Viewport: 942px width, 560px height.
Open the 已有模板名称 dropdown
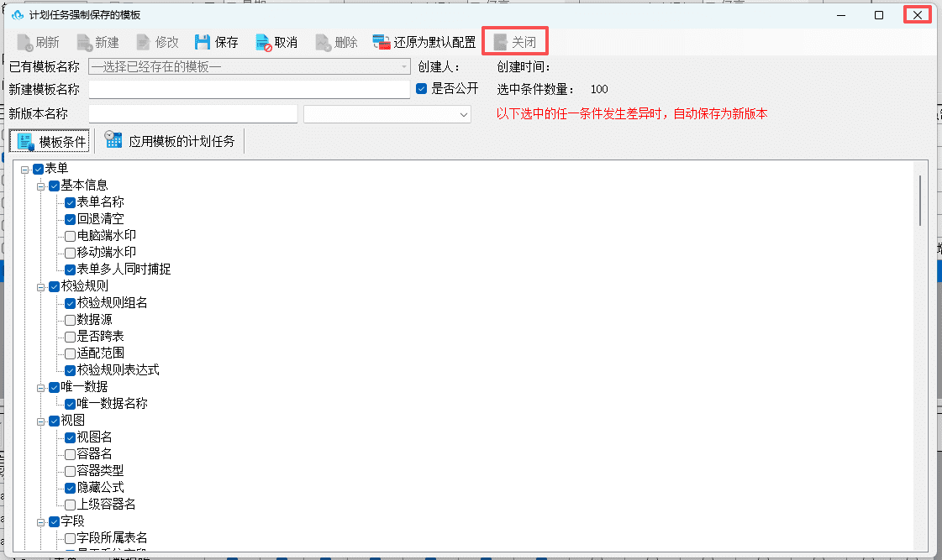[x=250, y=66]
